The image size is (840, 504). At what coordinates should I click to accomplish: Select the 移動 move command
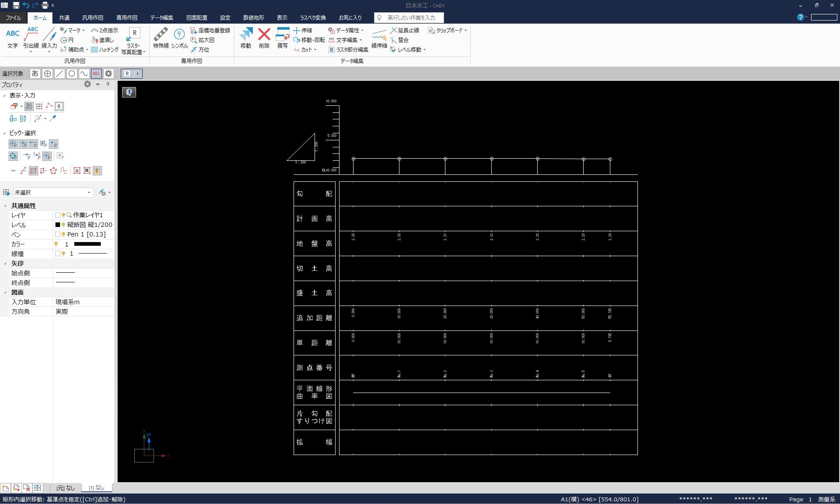coord(246,38)
